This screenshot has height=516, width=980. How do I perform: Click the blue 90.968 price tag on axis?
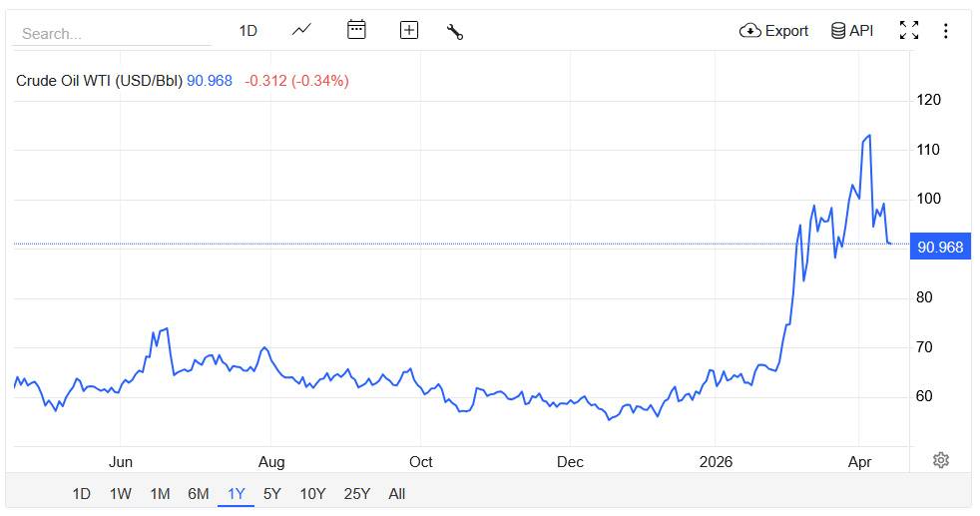tap(940, 248)
